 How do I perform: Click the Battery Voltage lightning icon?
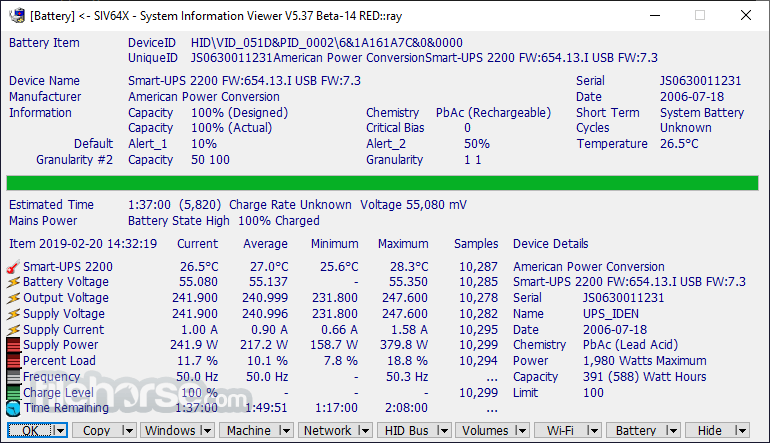[13, 282]
